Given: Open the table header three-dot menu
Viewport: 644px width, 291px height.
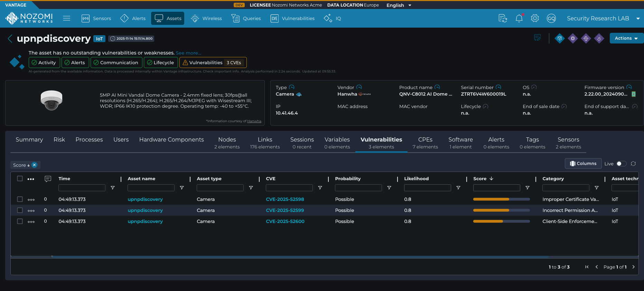Looking at the screenshot, I should coord(31,179).
